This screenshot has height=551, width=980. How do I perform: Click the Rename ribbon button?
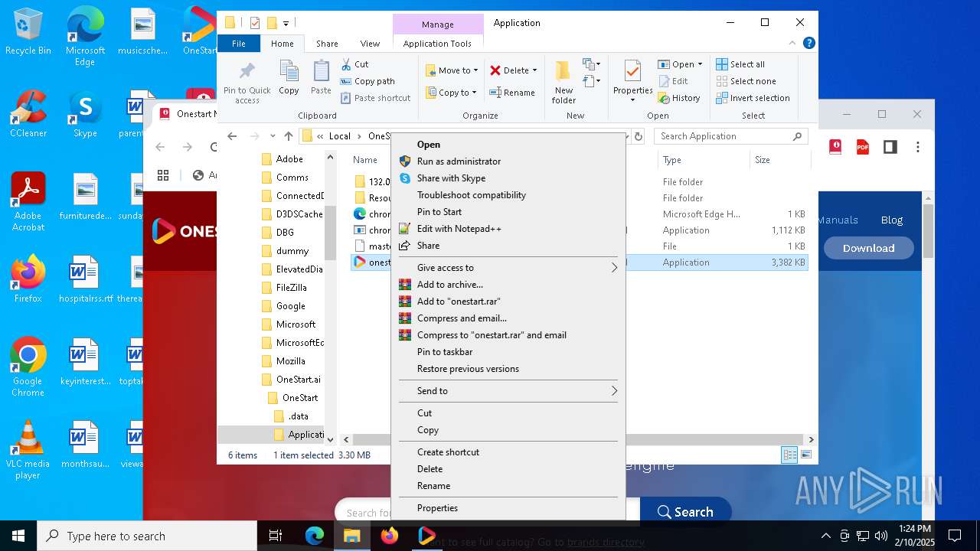(x=512, y=93)
